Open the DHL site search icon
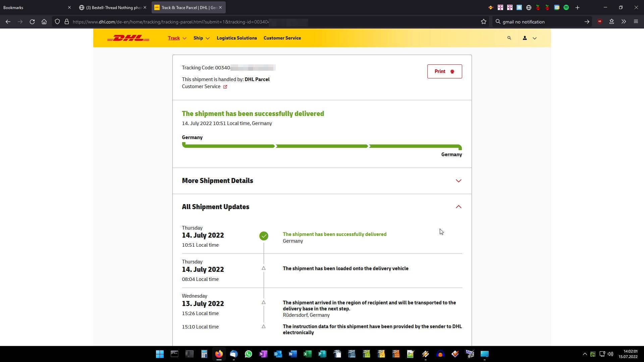Screen dimensions: 644x362 point(509,38)
